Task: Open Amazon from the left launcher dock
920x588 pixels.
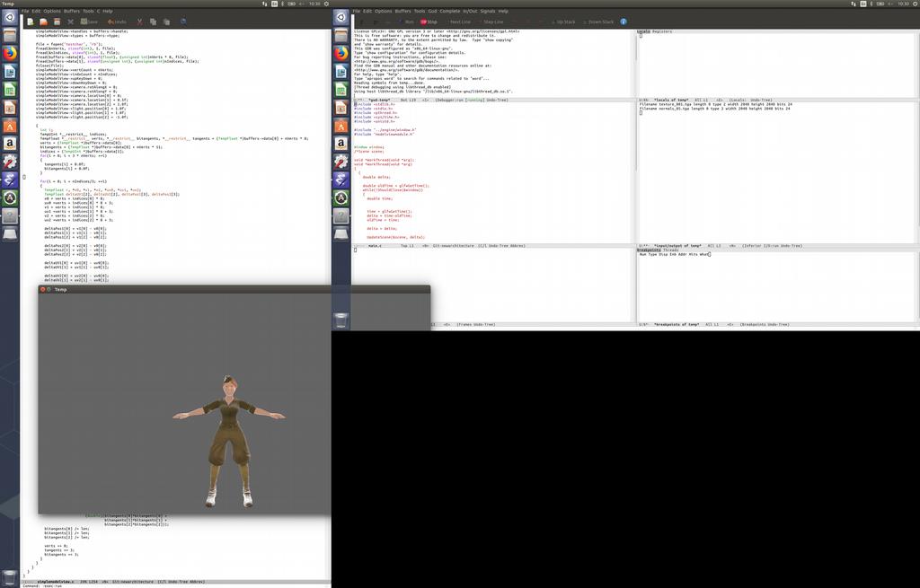Action: click(x=10, y=144)
